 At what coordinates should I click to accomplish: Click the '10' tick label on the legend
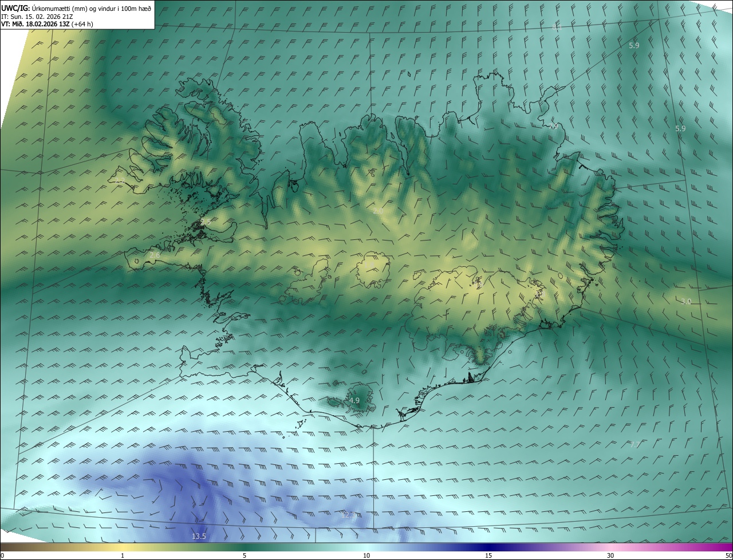click(x=366, y=556)
